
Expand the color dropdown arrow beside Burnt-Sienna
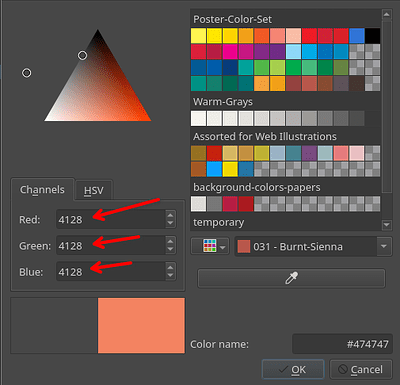point(384,247)
